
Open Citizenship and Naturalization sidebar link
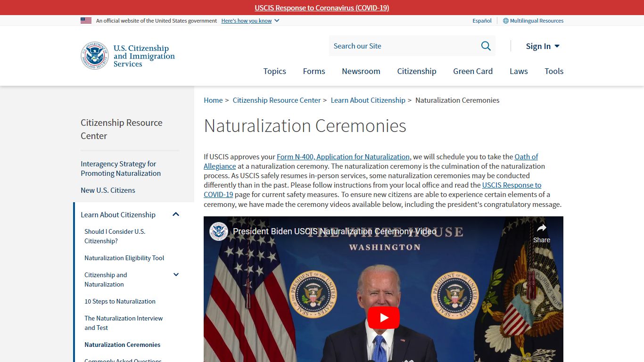coord(106,280)
